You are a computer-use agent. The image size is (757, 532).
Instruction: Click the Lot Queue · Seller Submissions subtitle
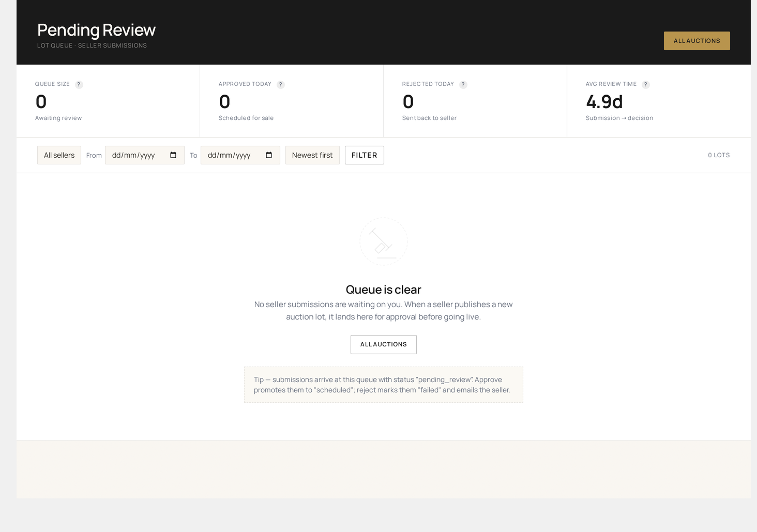coord(92,45)
